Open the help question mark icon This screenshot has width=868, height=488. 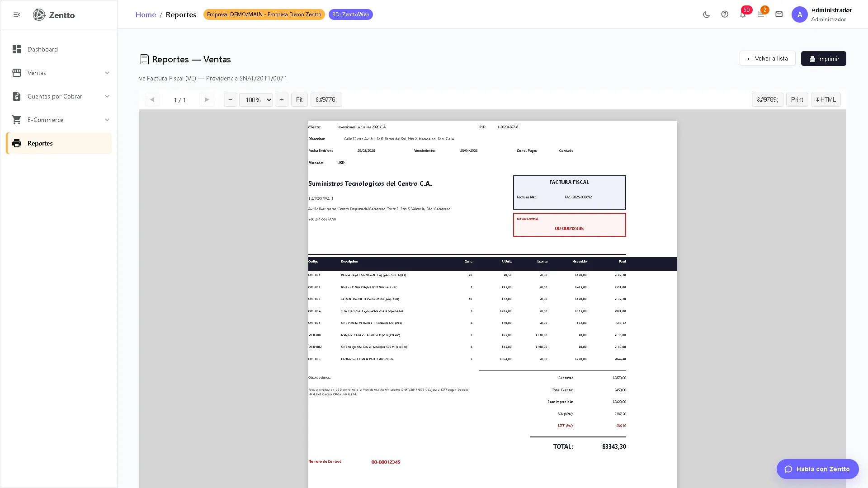(725, 14)
